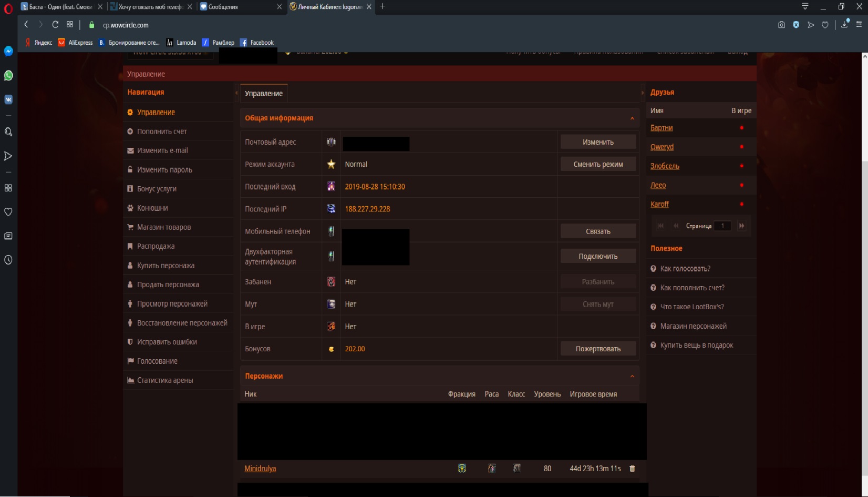
Task: Open Messenger in the Opera sidebar
Action: pyautogui.click(x=8, y=51)
